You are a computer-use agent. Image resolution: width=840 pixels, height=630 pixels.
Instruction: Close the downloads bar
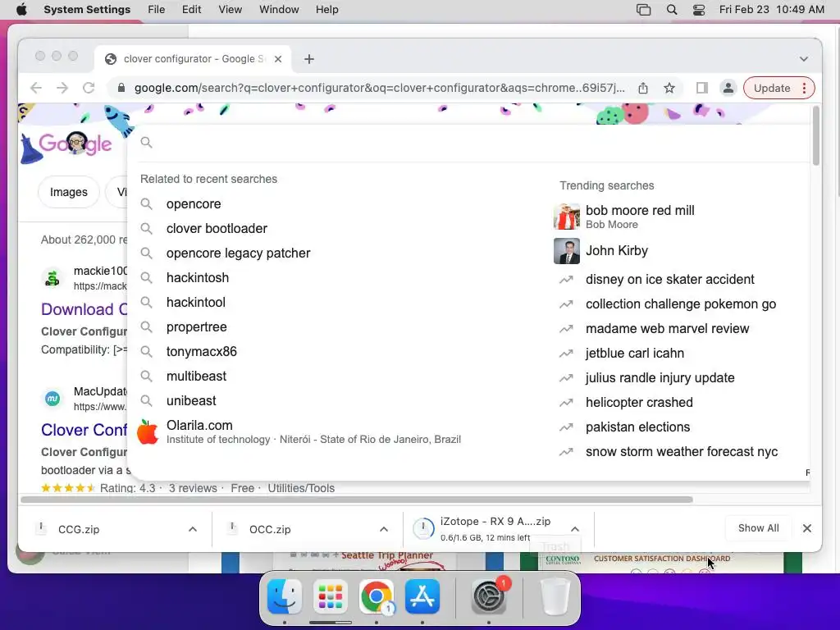(807, 529)
